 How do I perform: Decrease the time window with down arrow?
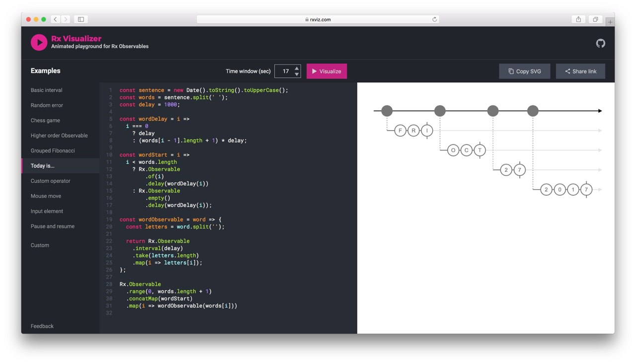click(297, 74)
